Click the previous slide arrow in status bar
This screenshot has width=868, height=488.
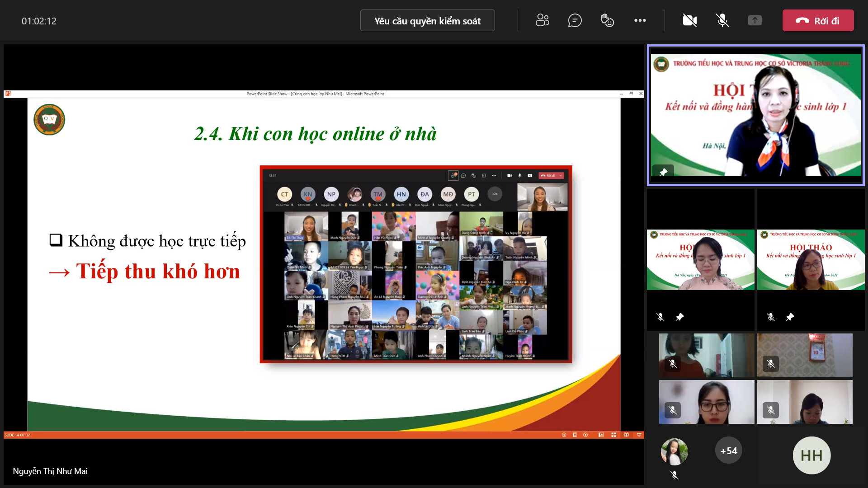564,435
